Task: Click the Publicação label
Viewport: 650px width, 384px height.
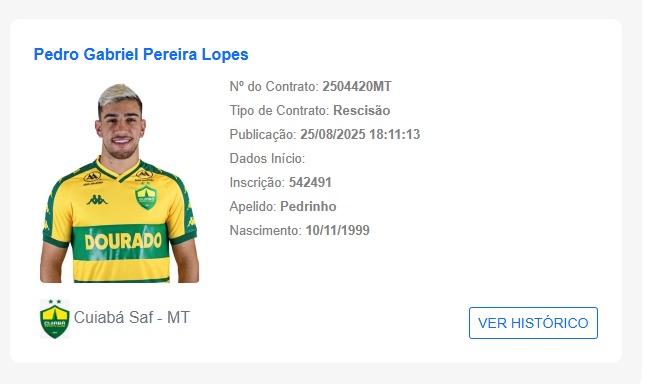Action: (263, 134)
